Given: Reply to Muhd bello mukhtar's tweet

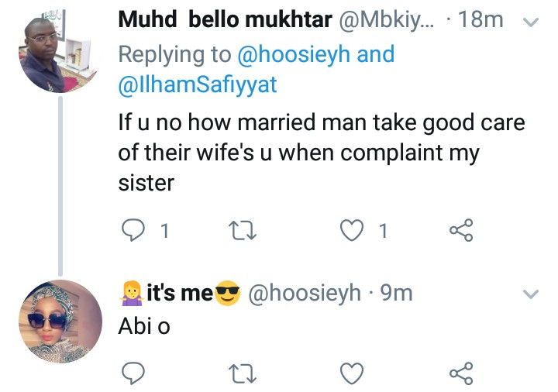Looking at the screenshot, I should click(x=134, y=230).
